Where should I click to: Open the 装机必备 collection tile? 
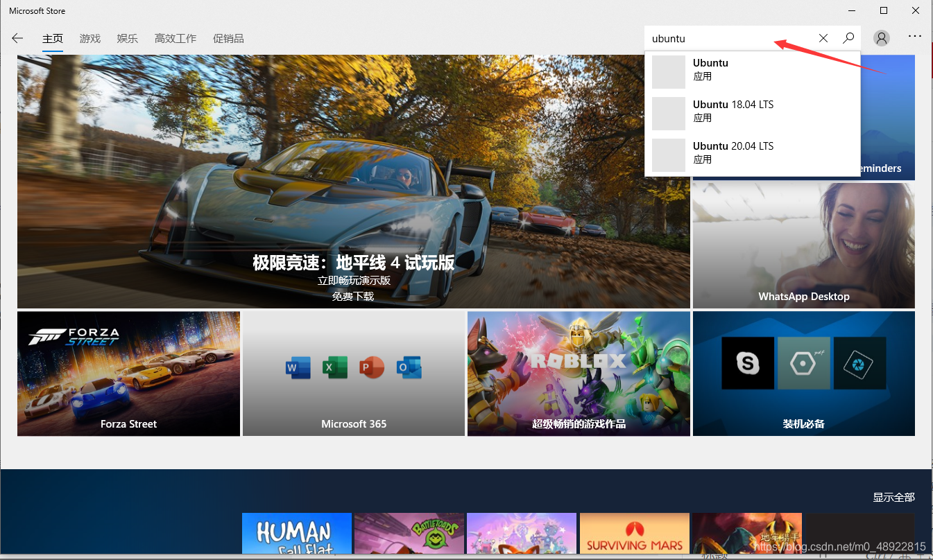pos(804,374)
